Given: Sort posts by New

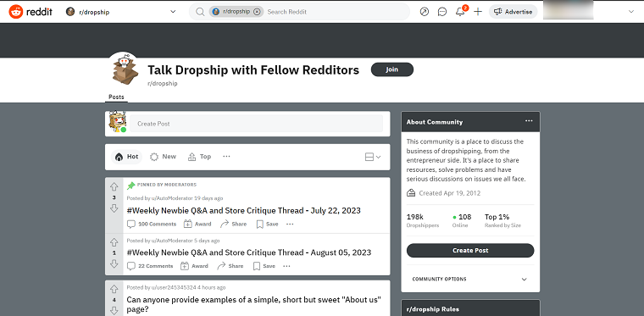Looking at the screenshot, I should 163,157.
